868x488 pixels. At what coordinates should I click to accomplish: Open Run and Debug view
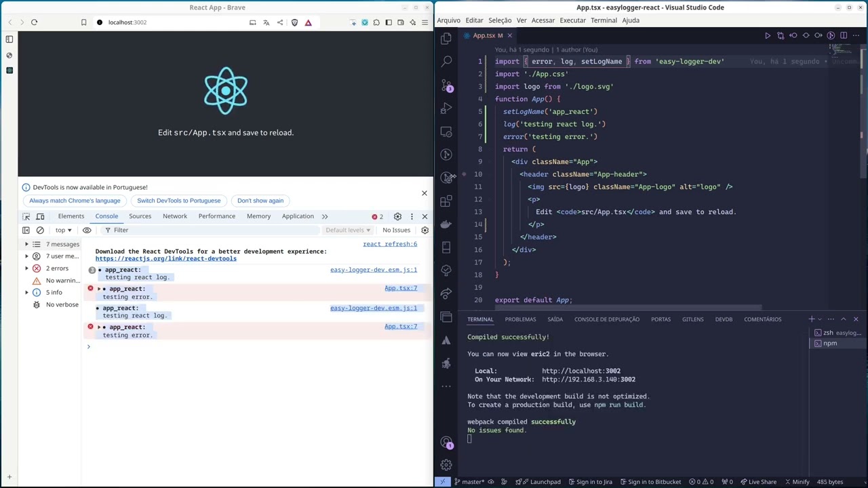point(446,108)
